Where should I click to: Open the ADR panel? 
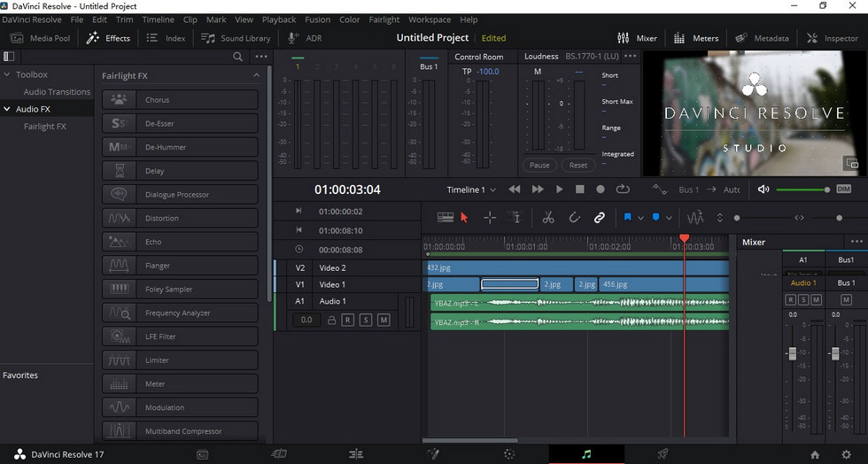point(305,38)
